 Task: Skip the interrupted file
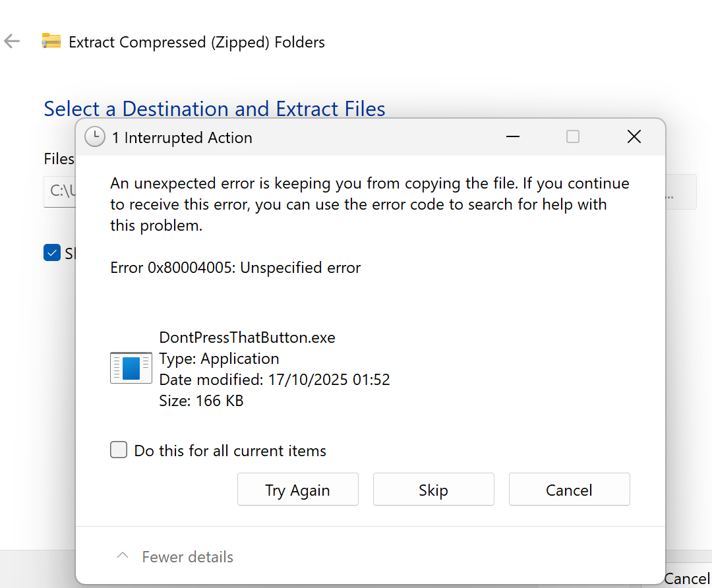(433, 490)
